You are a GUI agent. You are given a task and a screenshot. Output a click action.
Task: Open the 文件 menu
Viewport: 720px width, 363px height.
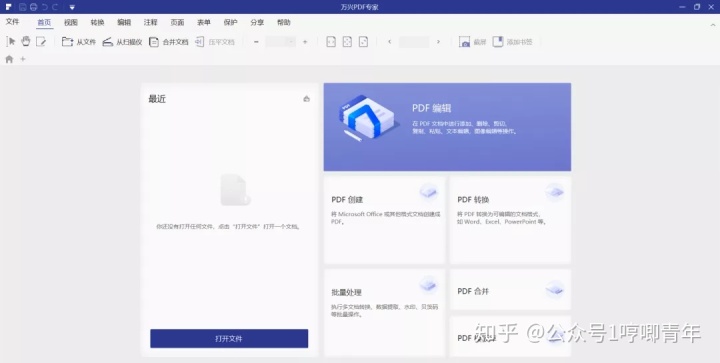click(12, 22)
